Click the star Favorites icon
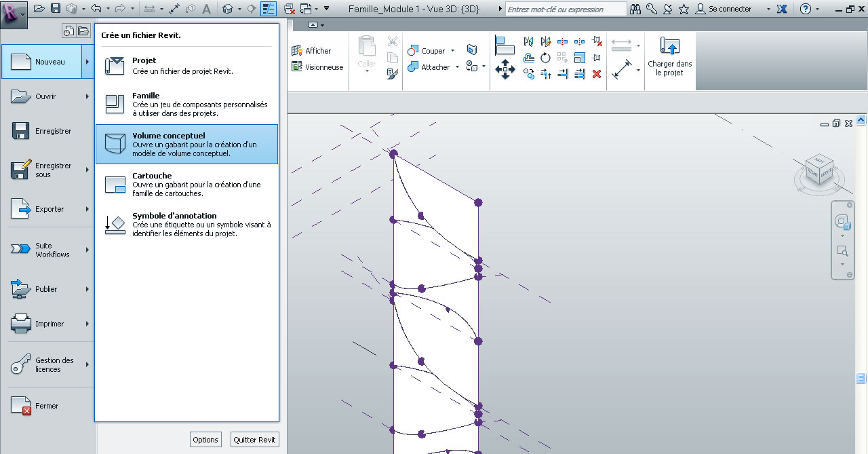 coord(684,9)
